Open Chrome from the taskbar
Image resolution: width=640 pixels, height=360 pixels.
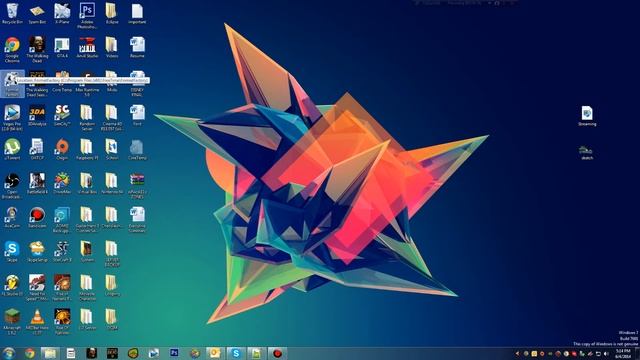[29, 353]
